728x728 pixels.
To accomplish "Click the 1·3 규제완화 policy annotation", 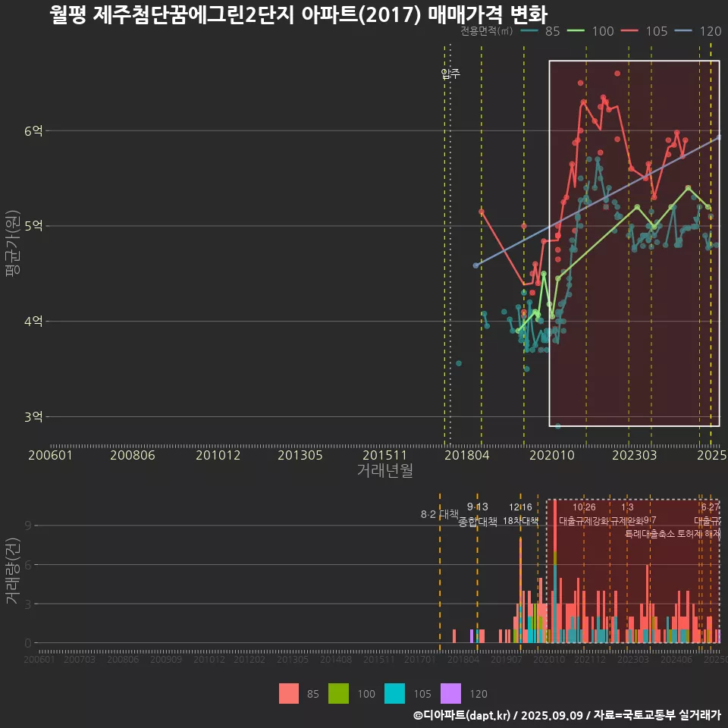I will 627,514.
